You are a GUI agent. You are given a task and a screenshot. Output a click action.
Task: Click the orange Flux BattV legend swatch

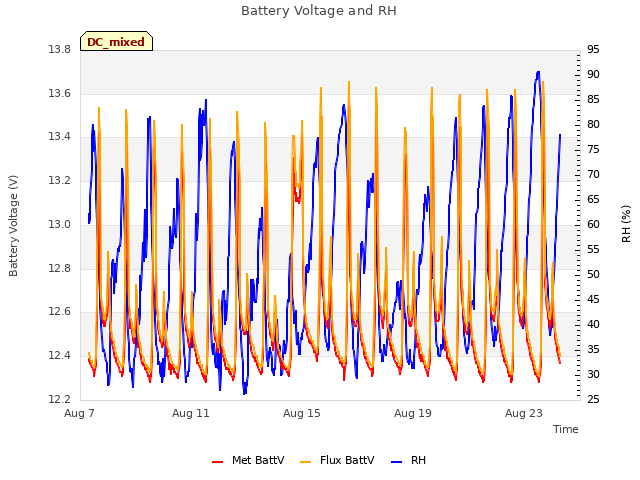(x=305, y=462)
